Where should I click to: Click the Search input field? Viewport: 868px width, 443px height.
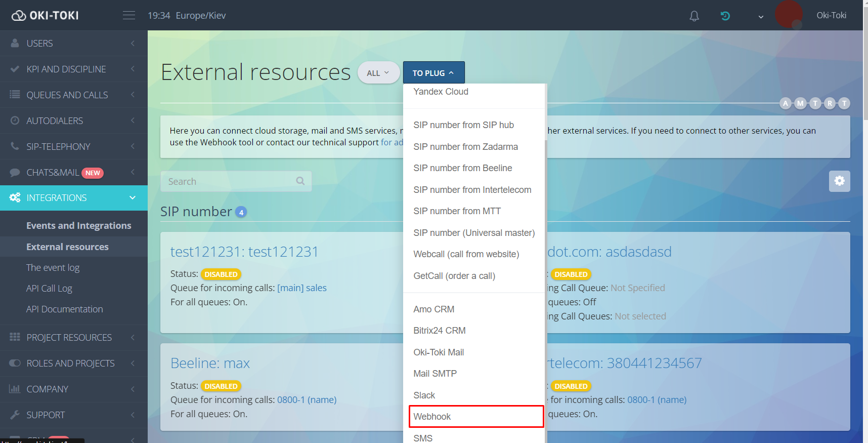point(230,181)
